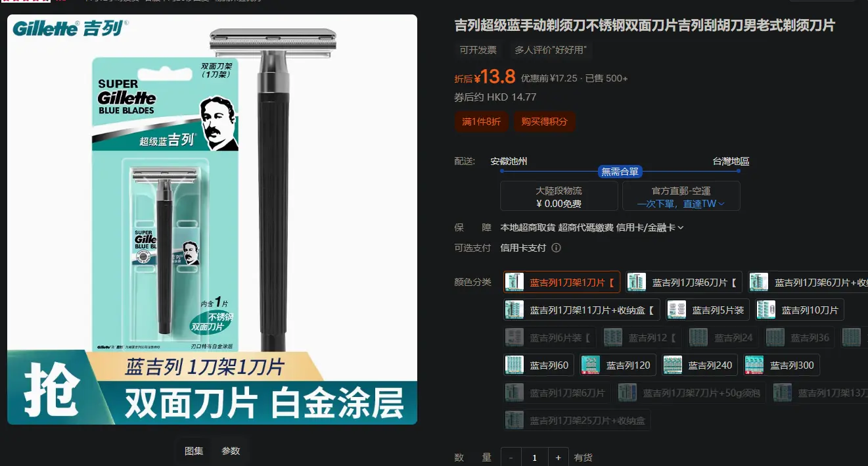Click info icon next to 信用卡支付
Viewport: 868px width, 466px height.
pos(556,248)
